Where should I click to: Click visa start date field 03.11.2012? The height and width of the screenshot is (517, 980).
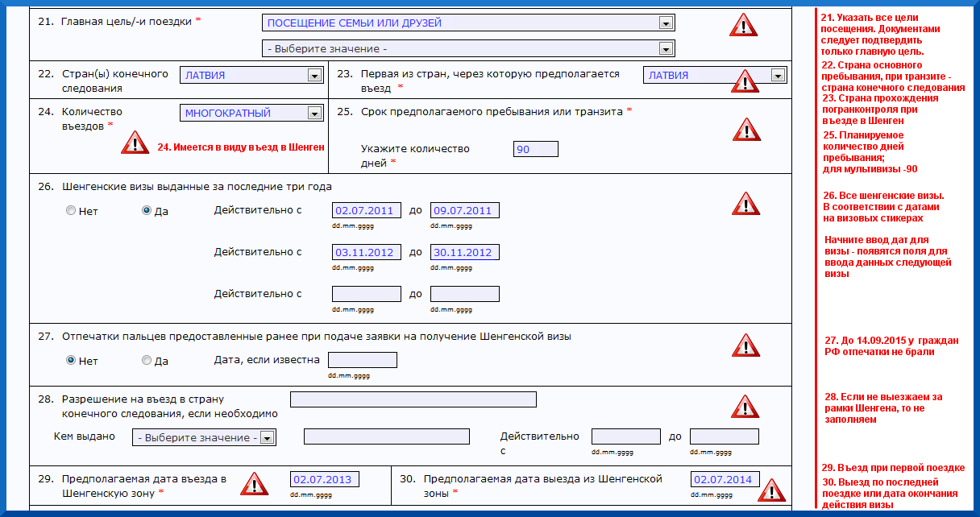[367, 252]
